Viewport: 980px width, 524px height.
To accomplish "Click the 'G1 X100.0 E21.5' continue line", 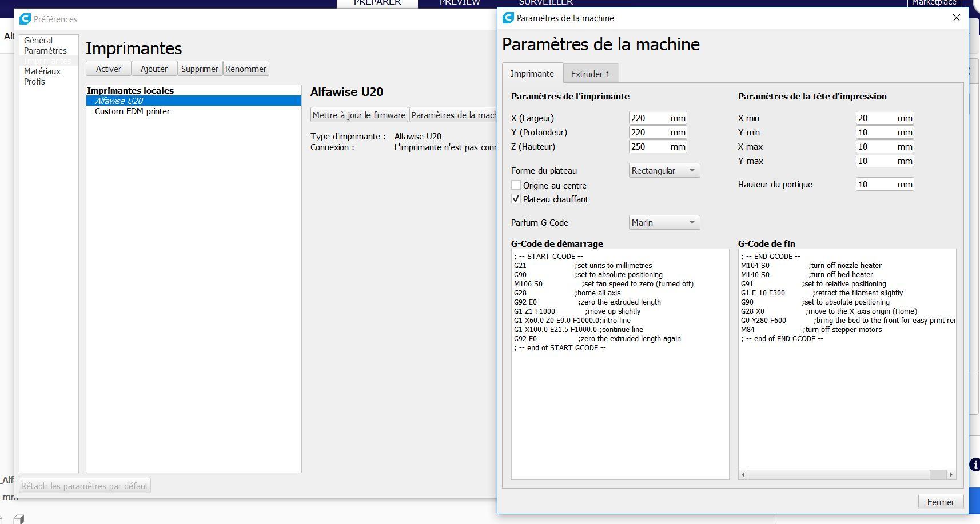I will (579, 329).
